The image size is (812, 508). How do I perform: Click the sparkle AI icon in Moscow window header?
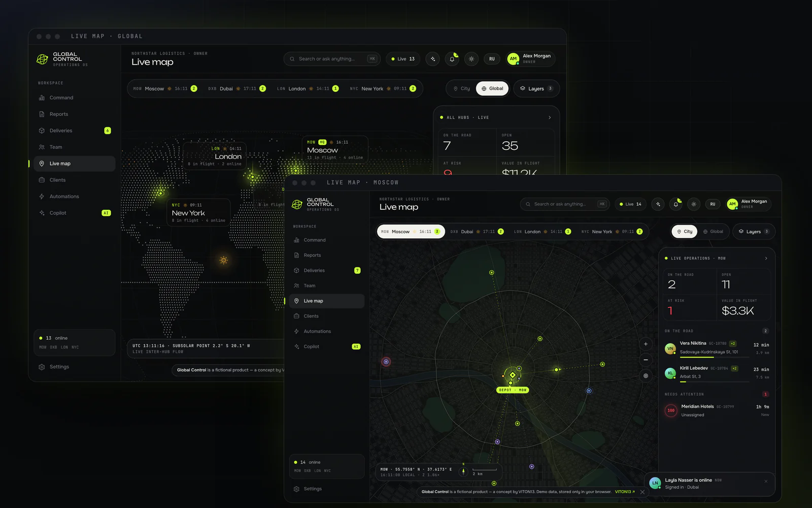(658, 204)
